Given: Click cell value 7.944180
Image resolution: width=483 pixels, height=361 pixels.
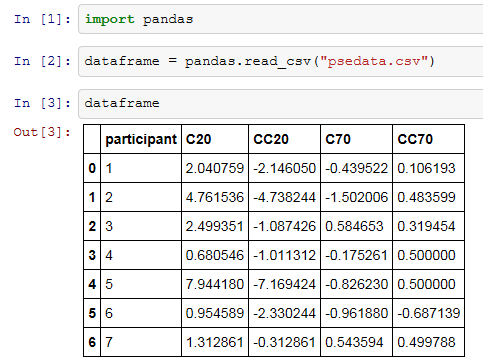Looking at the screenshot, I should [215, 284].
